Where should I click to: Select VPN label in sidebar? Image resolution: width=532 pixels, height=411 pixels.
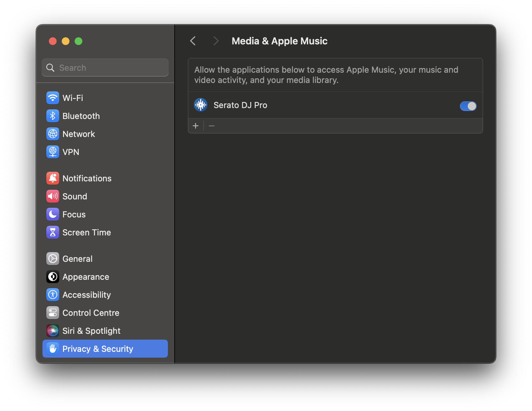click(x=71, y=152)
